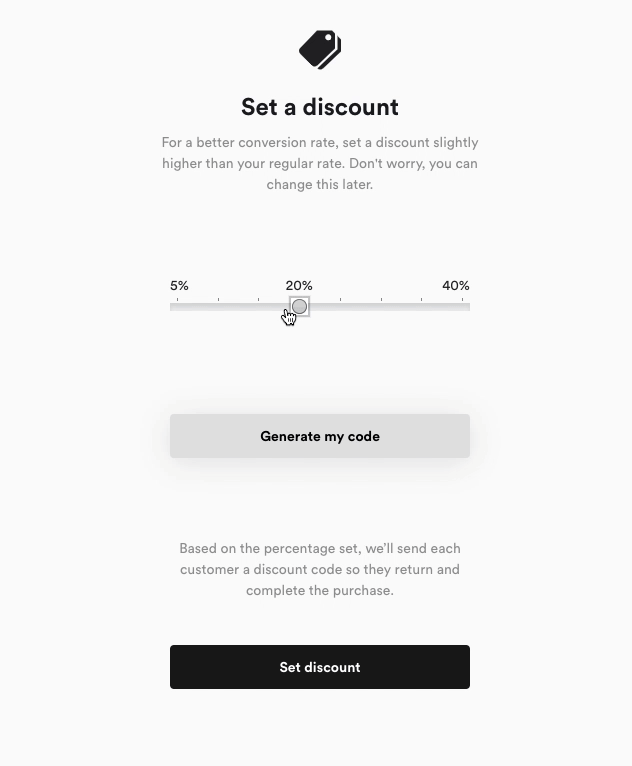Click the Generate my code button
This screenshot has height=766, width=632.
pyautogui.click(x=320, y=436)
